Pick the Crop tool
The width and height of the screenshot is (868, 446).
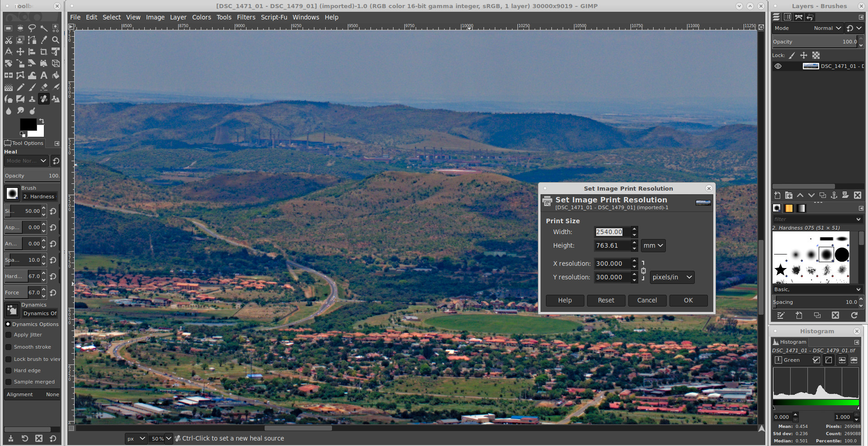[x=44, y=52]
